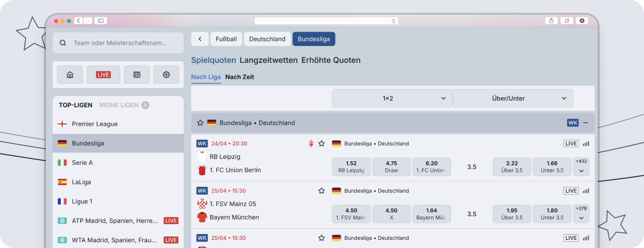
Task: Open WTA Madrid, Spanien live league
Action: click(x=119, y=240)
